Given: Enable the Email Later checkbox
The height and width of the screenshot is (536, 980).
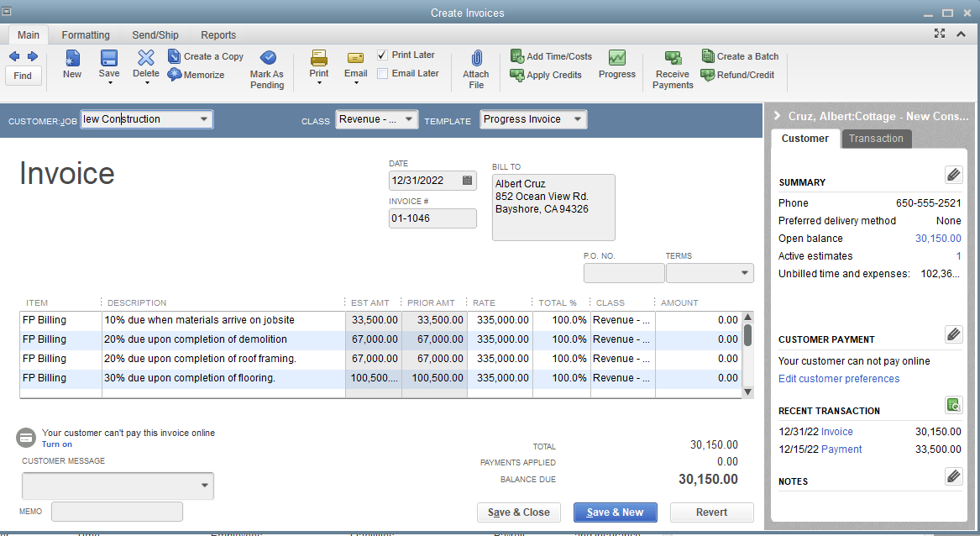Looking at the screenshot, I should [x=382, y=72].
